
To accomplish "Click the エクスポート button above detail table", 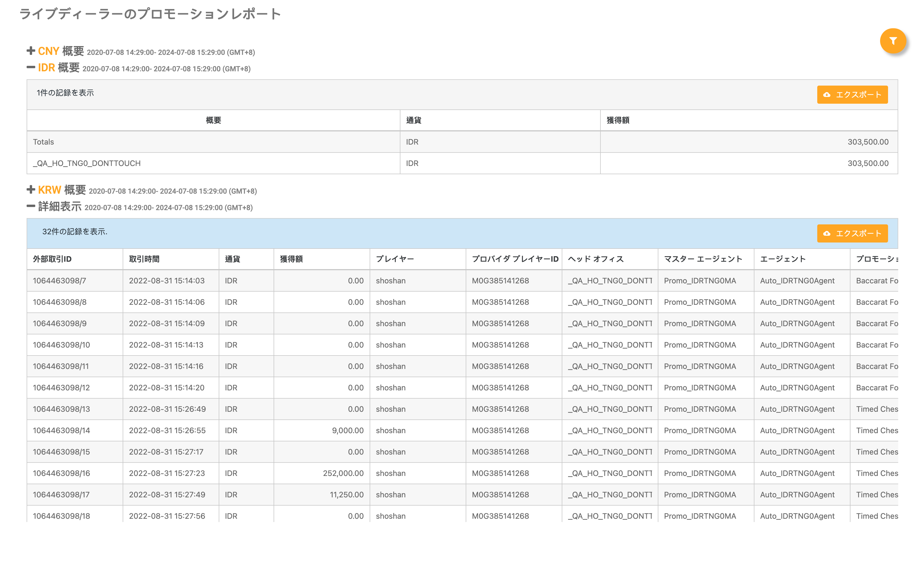I will (x=852, y=233).
